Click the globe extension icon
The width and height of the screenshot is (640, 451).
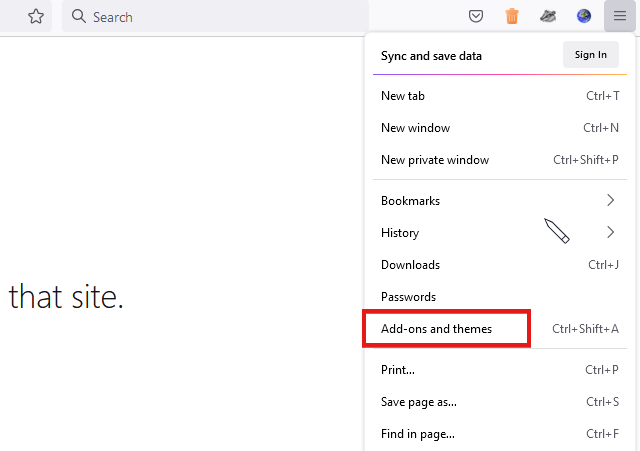584,16
